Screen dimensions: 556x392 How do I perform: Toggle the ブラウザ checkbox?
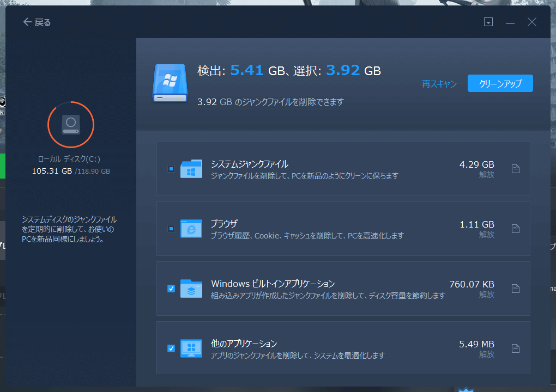point(171,229)
